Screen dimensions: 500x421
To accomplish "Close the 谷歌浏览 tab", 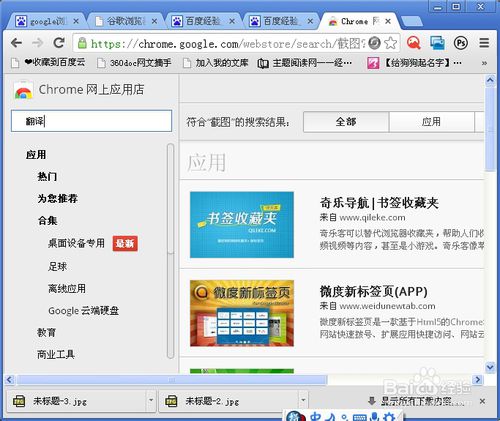I will [154, 22].
